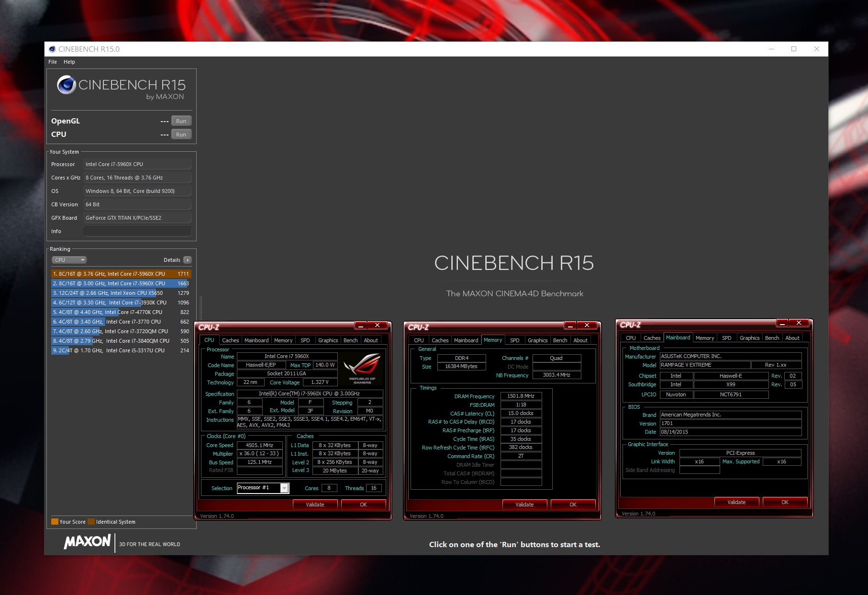Viewport: 868px width, 595px height.
Task: Click Validate in right CPU-Z window
Action: click(x=737, y=502)
